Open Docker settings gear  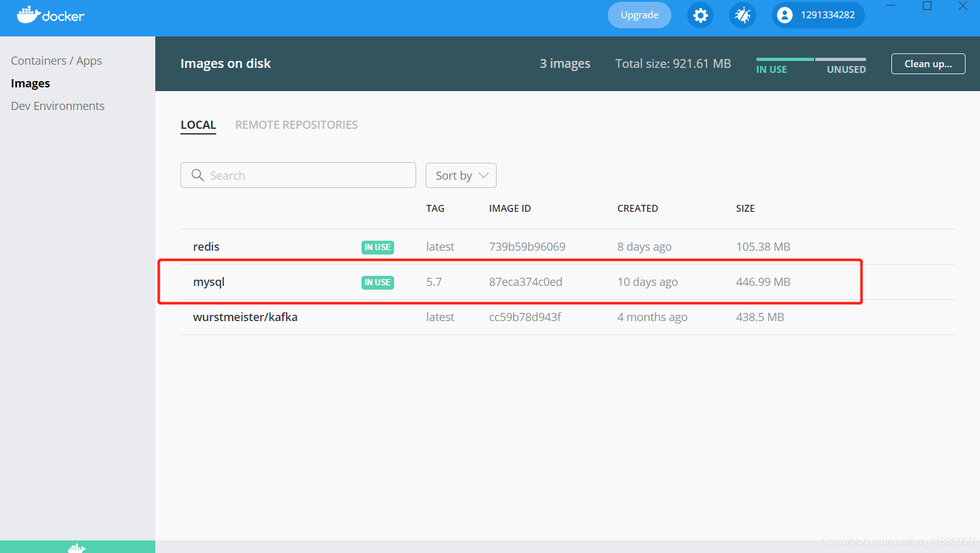(x=700, y=15)
